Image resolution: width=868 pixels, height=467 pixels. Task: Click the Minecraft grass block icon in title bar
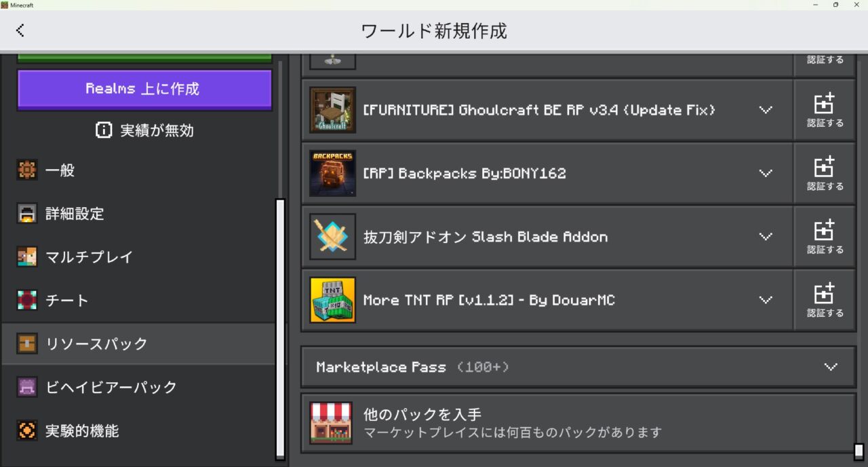[x=5, y=5]
